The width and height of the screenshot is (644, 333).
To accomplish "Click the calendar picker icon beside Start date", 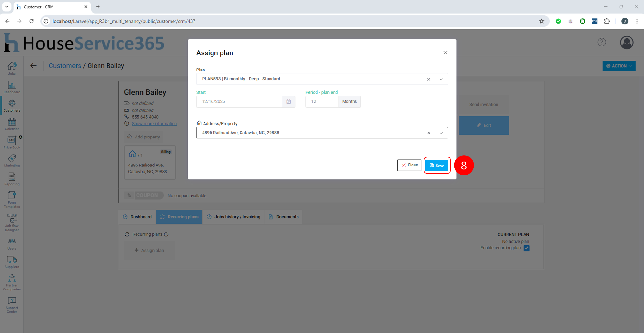I will point(289,102).
